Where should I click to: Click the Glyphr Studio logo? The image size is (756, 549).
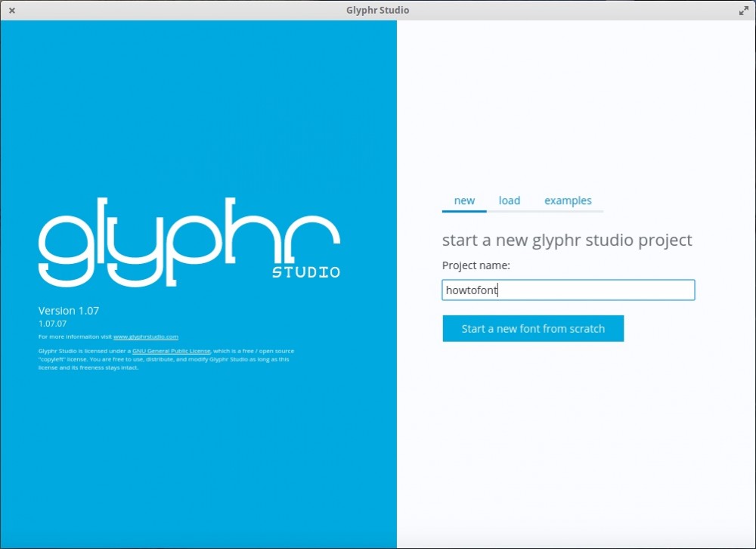pyautogui.click(x=189, y=242)
